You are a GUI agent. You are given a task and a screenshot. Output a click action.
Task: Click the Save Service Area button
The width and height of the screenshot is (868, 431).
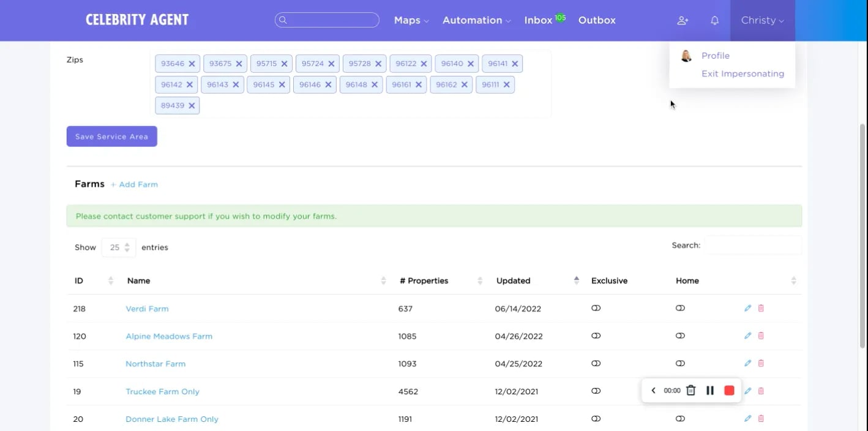point(111,137)
